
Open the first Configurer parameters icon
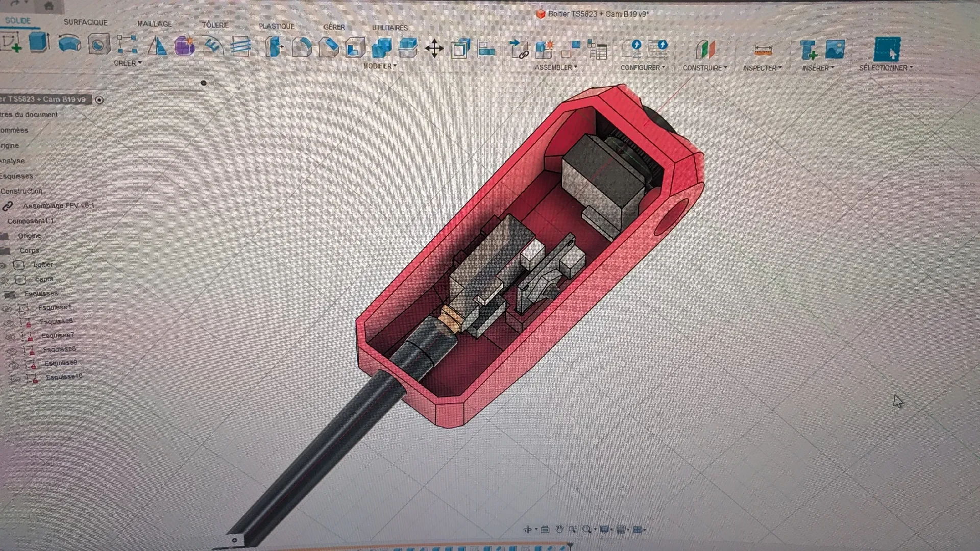coord(633,49)
